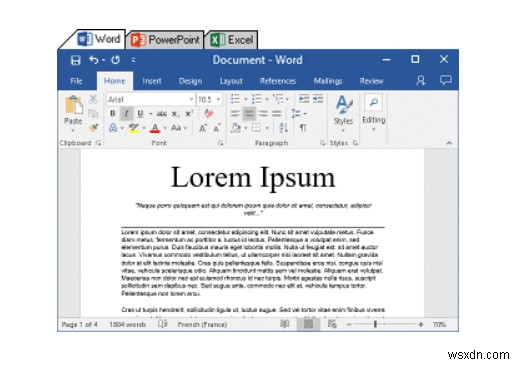The height and width of the screenshot is (365, 521).
Task: Toggle Underline formatting
Action: tap(140, 113)
